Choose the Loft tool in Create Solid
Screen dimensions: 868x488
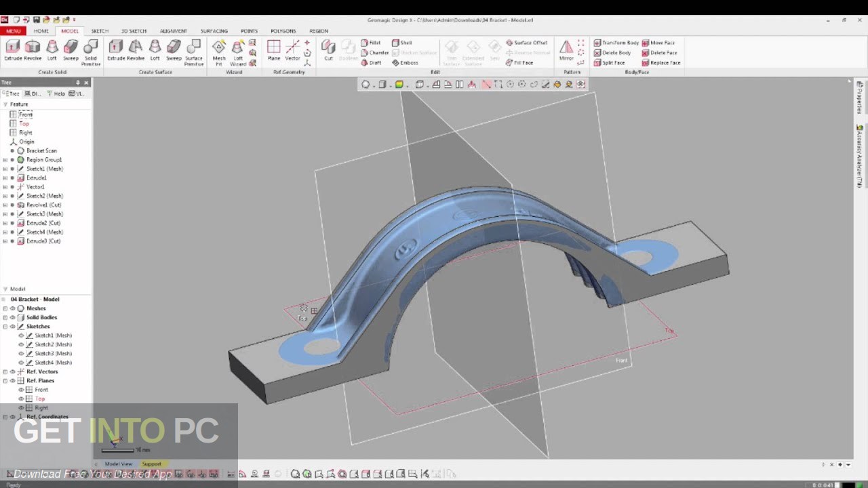coord(52,50)
